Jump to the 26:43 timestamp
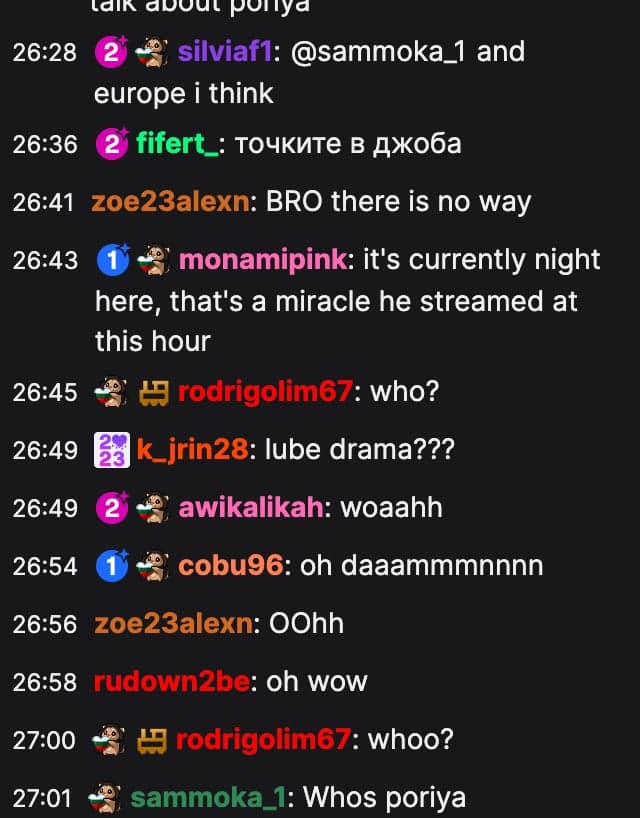This screenshot has height=818, width=640. [45, 260]
